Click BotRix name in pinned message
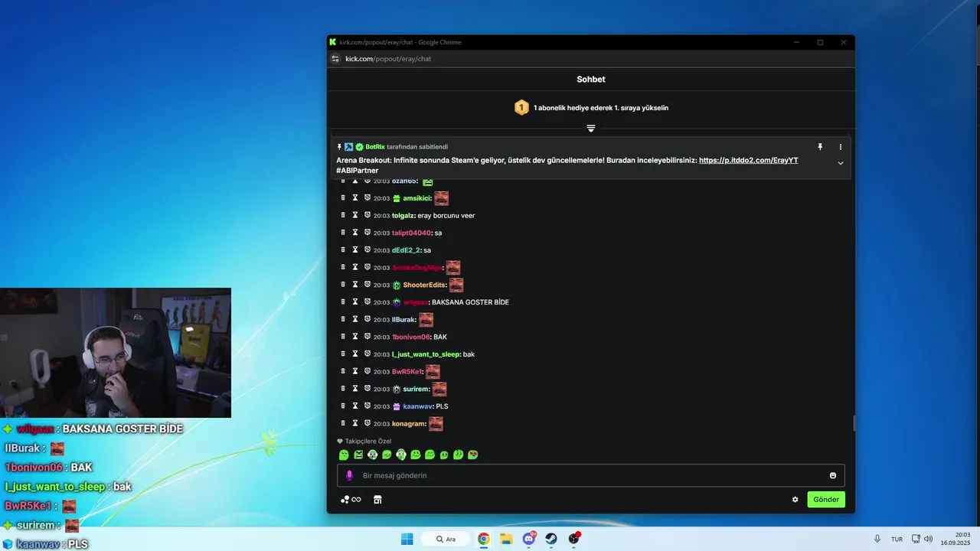980x551 pixels. (375, 147)
